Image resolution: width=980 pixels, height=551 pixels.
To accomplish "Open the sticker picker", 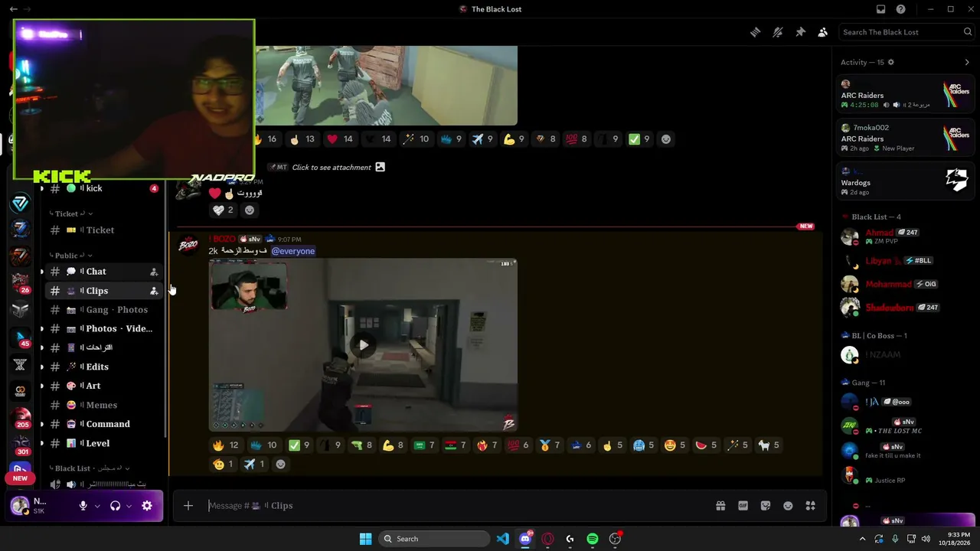I will [766, 506].
